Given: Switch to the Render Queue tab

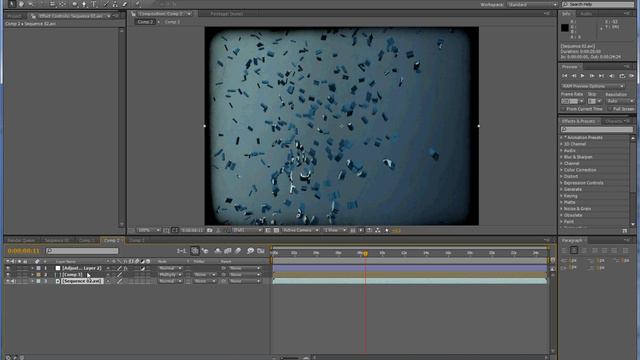Looking at the screenshot, I should pyautogui.click(x=21, y=240).
